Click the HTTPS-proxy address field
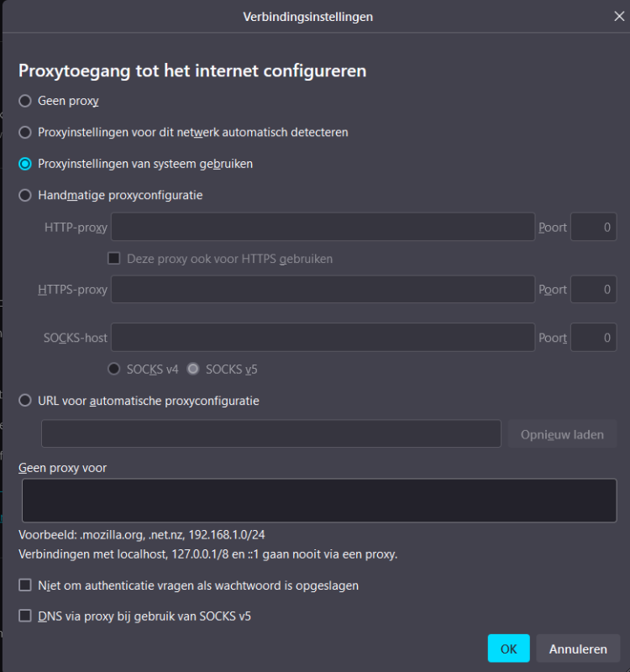 [323, 290]
